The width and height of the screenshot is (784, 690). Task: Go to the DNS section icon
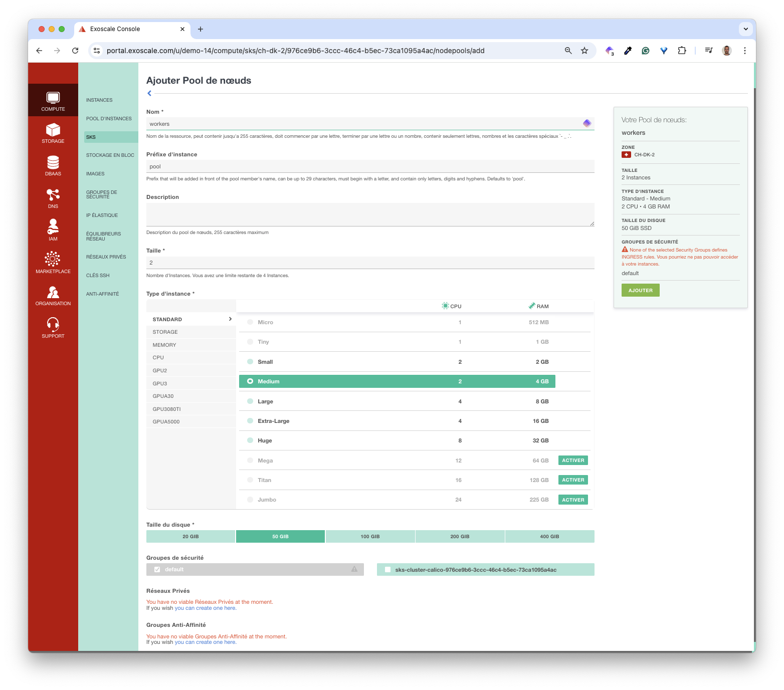(53, 195)
